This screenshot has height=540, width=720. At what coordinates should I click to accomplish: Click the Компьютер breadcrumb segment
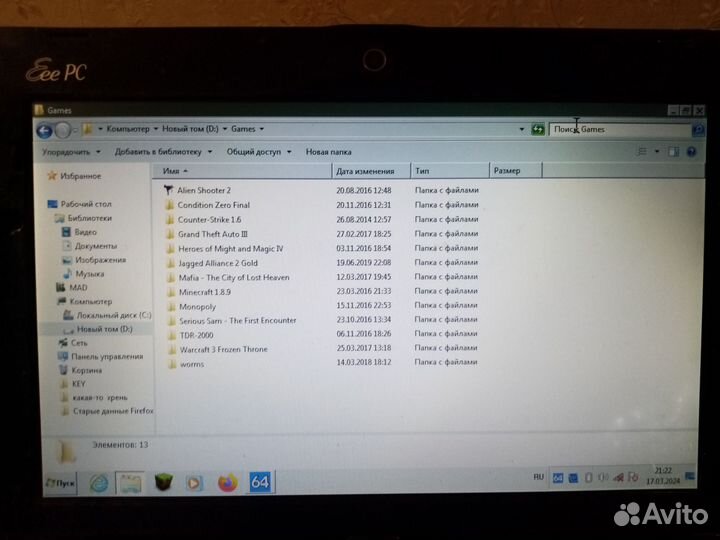pos(128,129)
